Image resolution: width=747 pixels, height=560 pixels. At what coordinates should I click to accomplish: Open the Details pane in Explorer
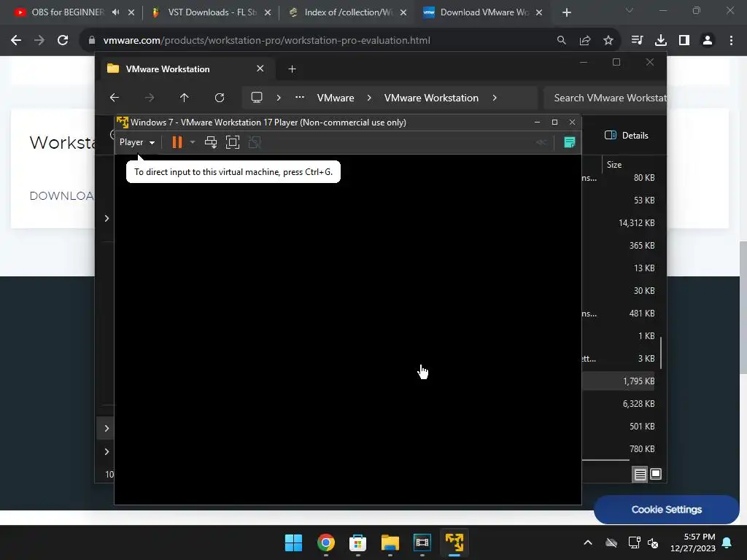click(627, 135)
